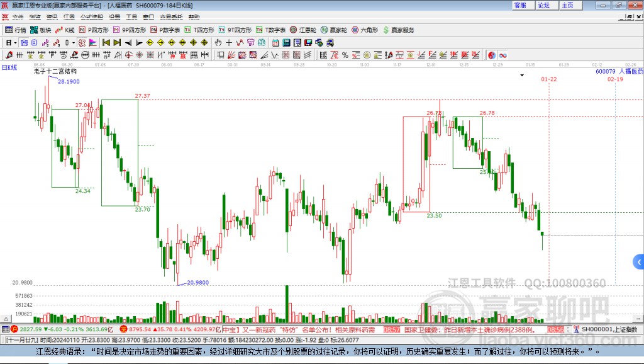Viewport: 644px width, 364px height.
Task: Click the 客服 customer service button
Action: coord(520,5)
